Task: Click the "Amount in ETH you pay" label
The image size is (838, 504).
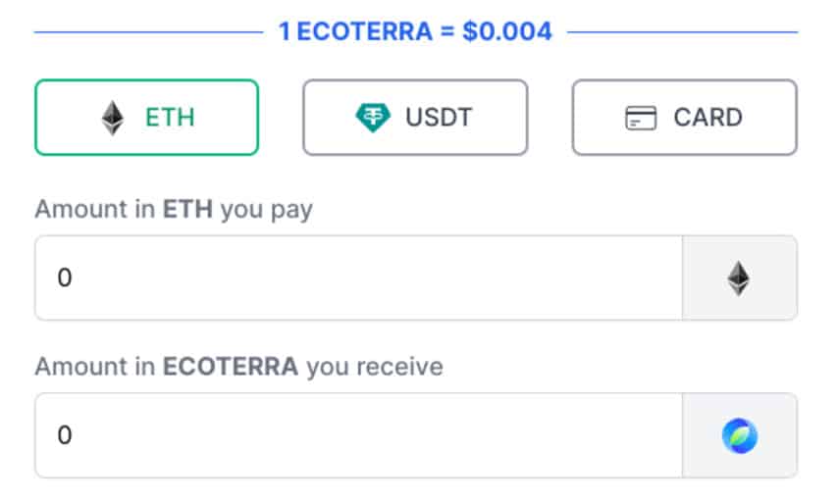Action: pos(174,210)
